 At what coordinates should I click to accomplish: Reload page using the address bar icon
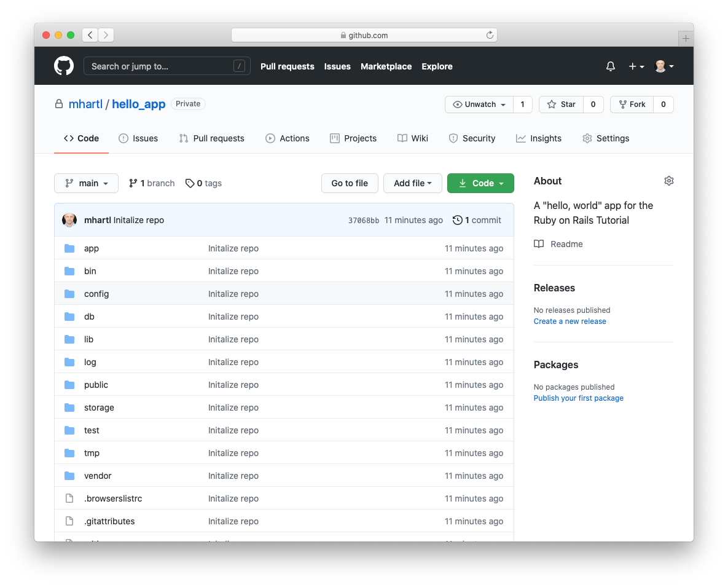(x=490, y=35)
